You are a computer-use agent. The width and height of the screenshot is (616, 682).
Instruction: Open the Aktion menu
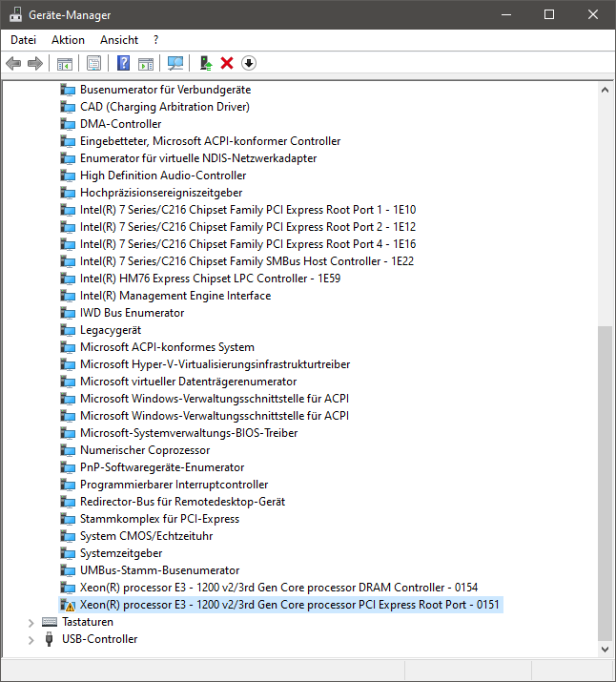[x=68, y=40]
